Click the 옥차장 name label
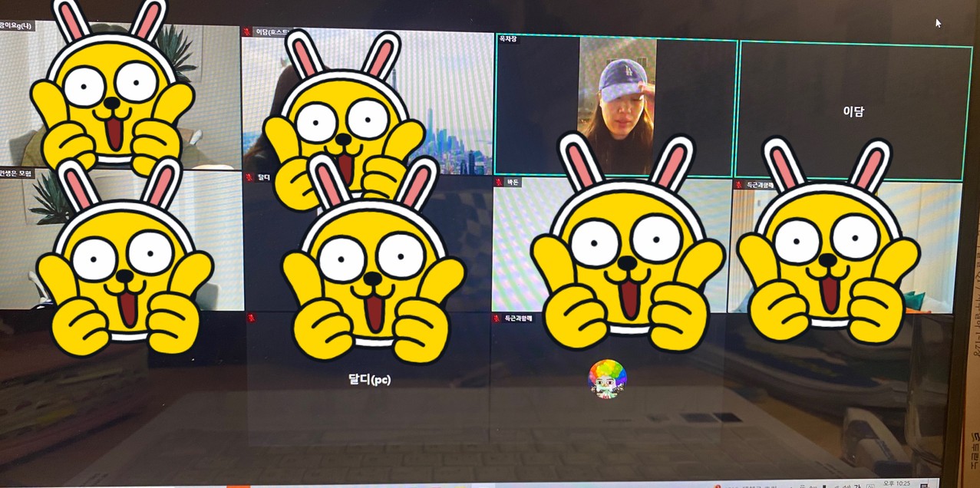Viewport: 980px width, 488px height. 508,38
